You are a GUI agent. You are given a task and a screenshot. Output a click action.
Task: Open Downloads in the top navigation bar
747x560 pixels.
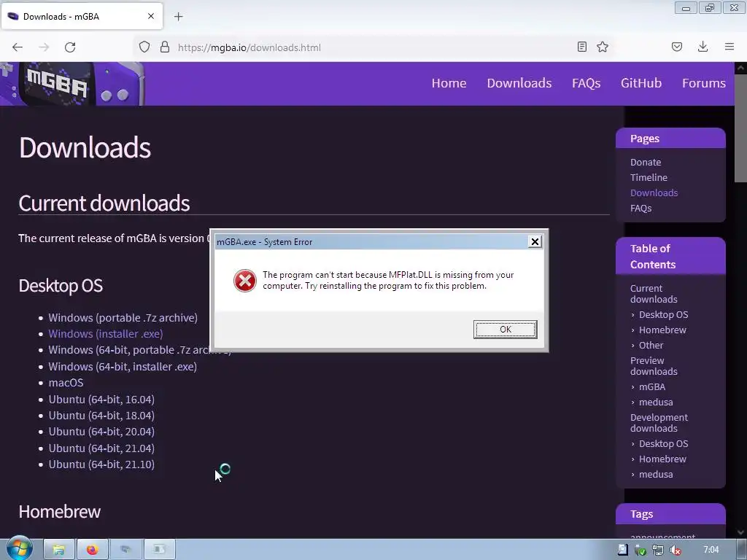click(519, 83)
